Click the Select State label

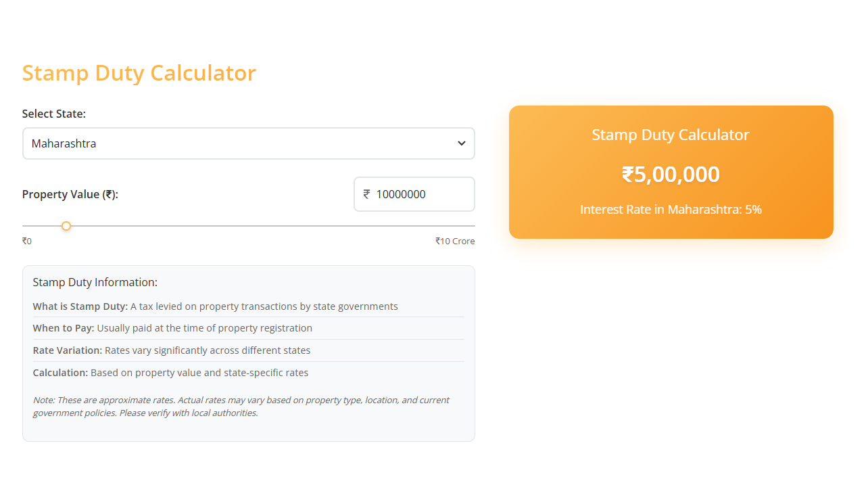pyautogui.click(x=53, y=114)
